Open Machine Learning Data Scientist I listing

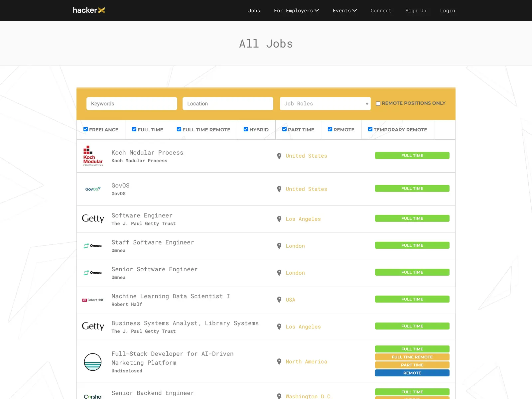click(x=171, y=296)
